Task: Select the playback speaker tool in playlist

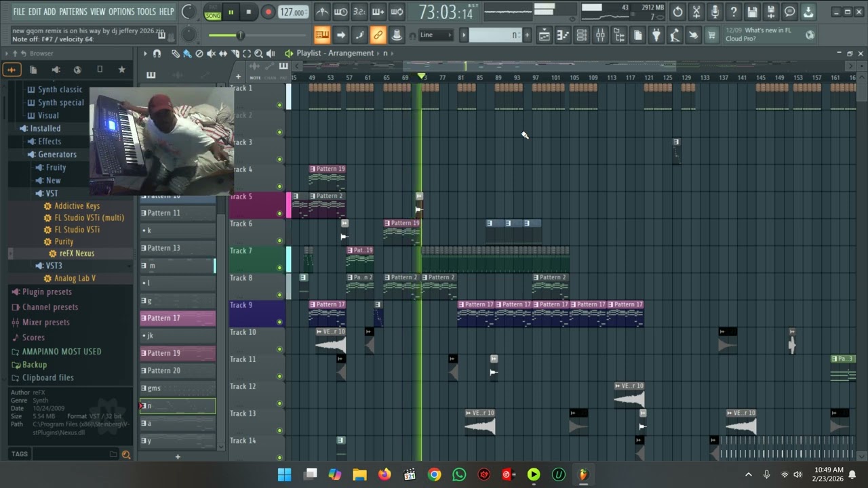Action: [x=271, y=54]
